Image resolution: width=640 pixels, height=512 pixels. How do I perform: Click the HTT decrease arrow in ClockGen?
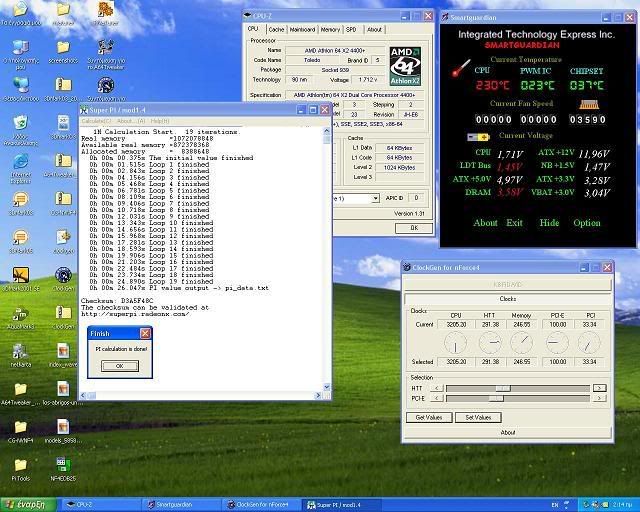tap(437, 388)
